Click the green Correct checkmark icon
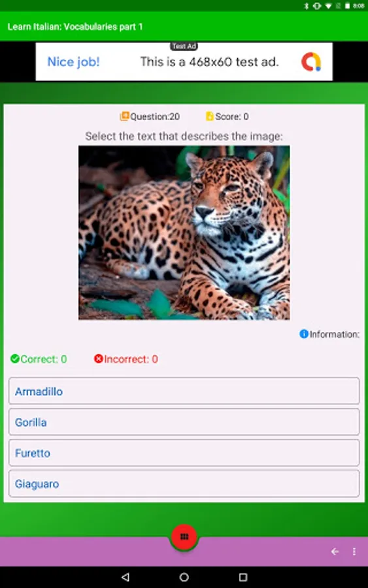Screen dimensions: 368x588 coord(15,359)
